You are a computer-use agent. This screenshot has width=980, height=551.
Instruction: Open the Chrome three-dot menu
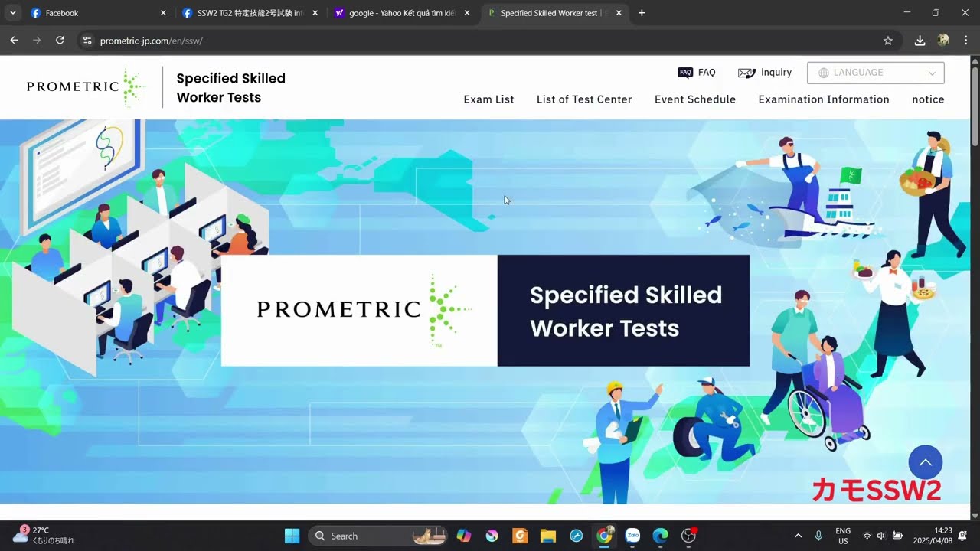[965, 41]
